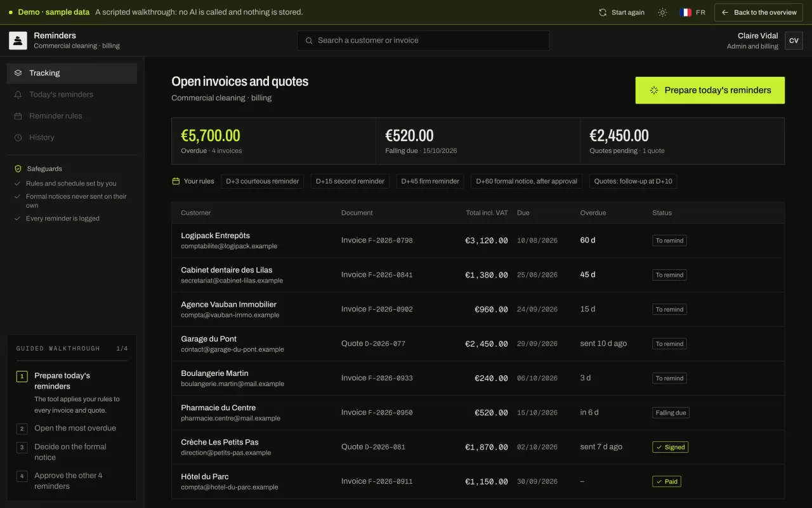Click the CV user avatar
Screen dimensions: 812x508
794,41
